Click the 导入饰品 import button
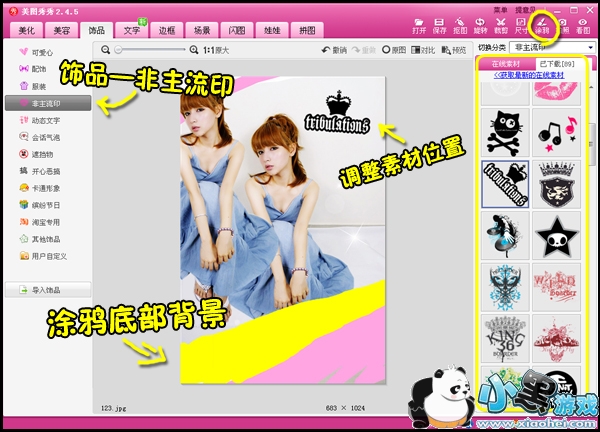Screen dimensions: 600x432 (x=46, y=290)
